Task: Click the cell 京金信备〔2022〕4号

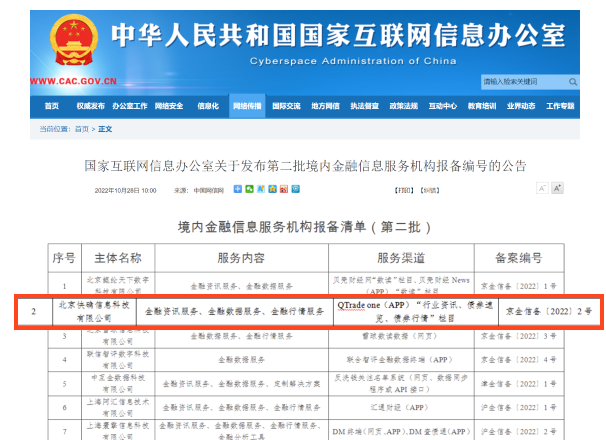Action: (519, 360)
